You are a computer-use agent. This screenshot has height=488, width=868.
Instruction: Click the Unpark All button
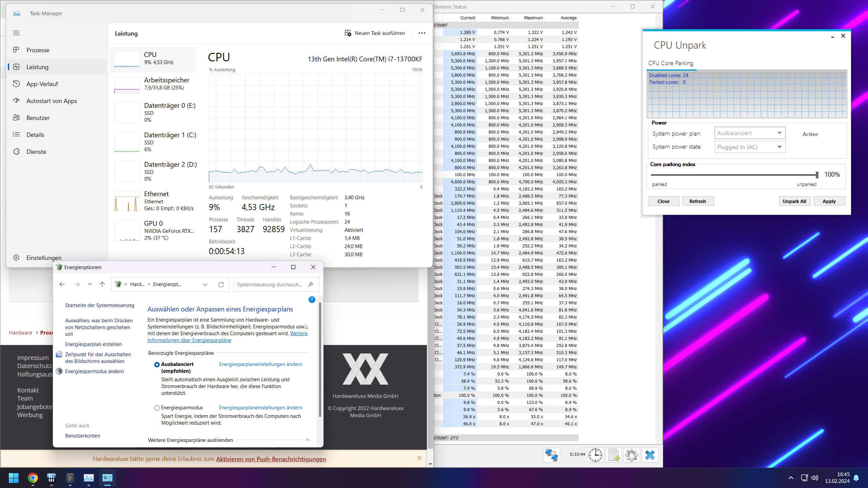click(x=794, y=201)
